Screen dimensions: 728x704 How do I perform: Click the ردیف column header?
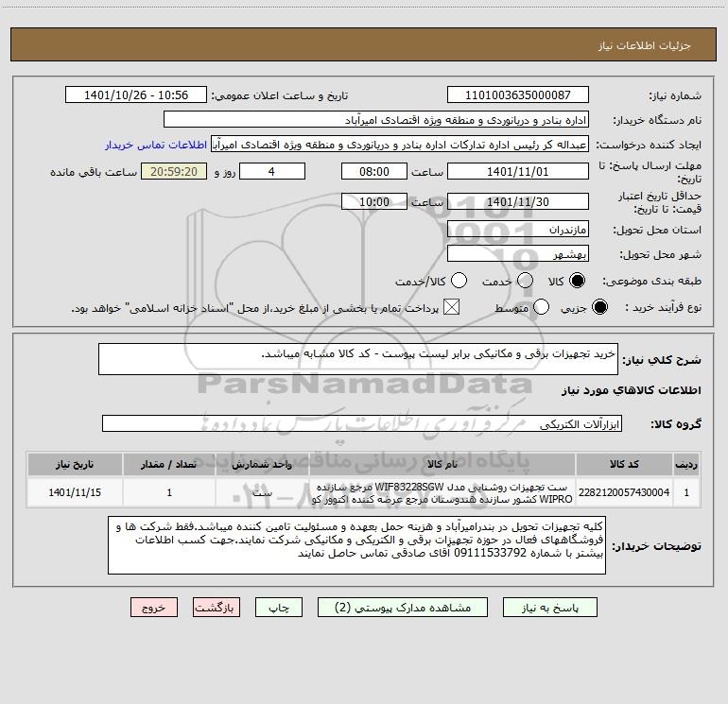click(686, 464)
